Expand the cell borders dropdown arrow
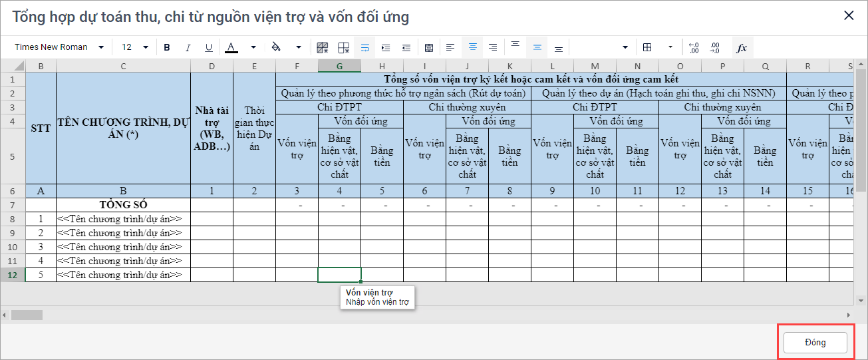Image resolution: width=868 pixels, height=360 pixels. [x=670, y=47]
